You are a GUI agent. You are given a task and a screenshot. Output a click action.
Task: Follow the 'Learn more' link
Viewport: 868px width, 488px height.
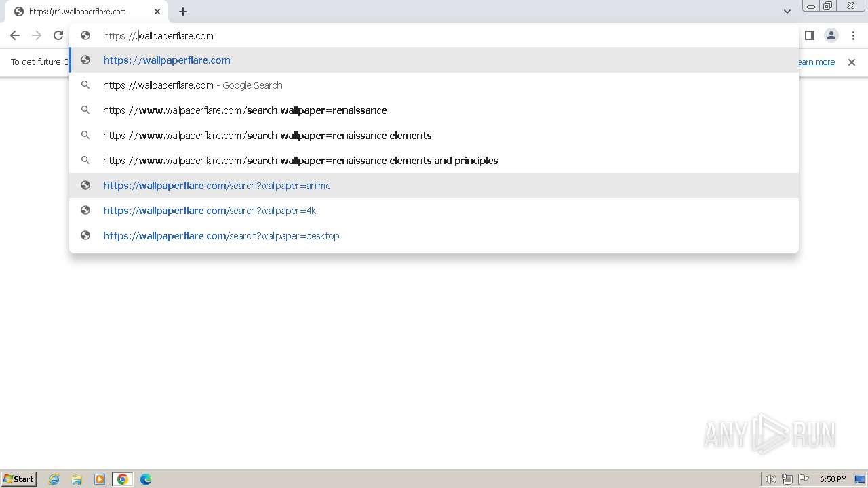click(816, 62)
